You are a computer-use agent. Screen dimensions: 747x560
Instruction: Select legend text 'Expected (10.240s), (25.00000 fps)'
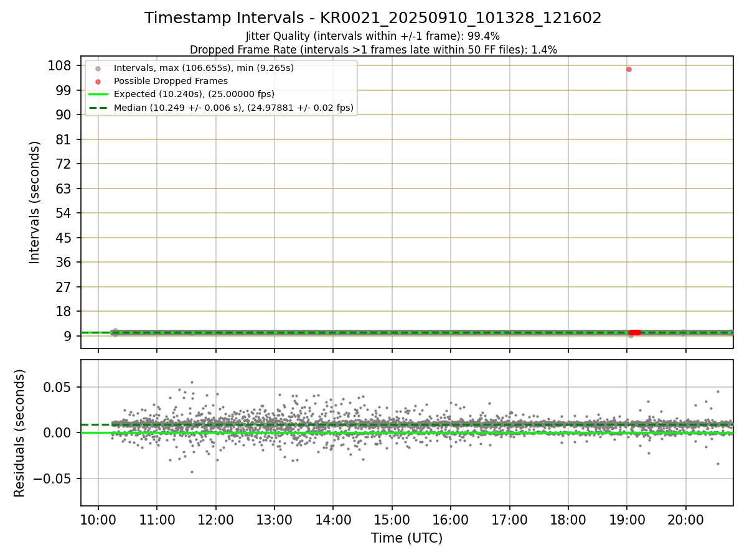coord(194,95)
